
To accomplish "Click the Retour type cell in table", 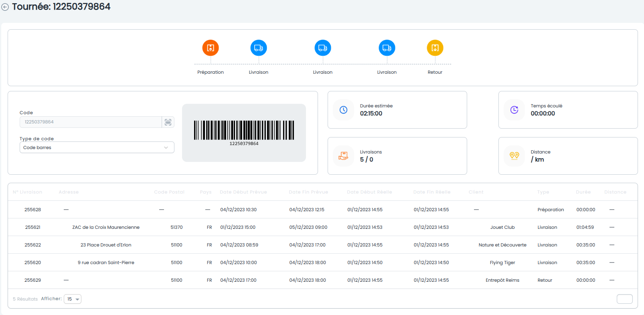I will (545, 280).
